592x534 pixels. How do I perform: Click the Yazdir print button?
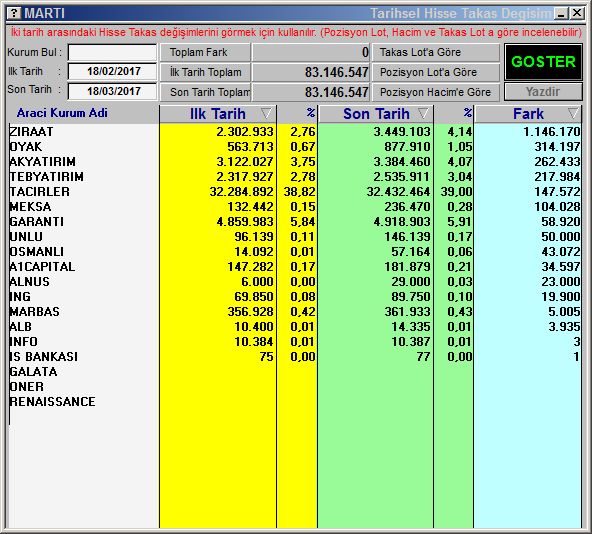point(543,91)
